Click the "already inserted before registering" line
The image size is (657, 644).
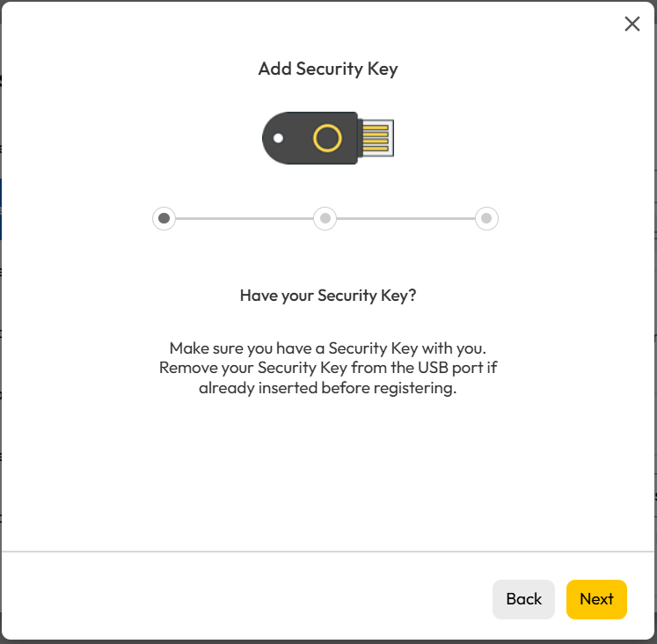tap(328, 388)
